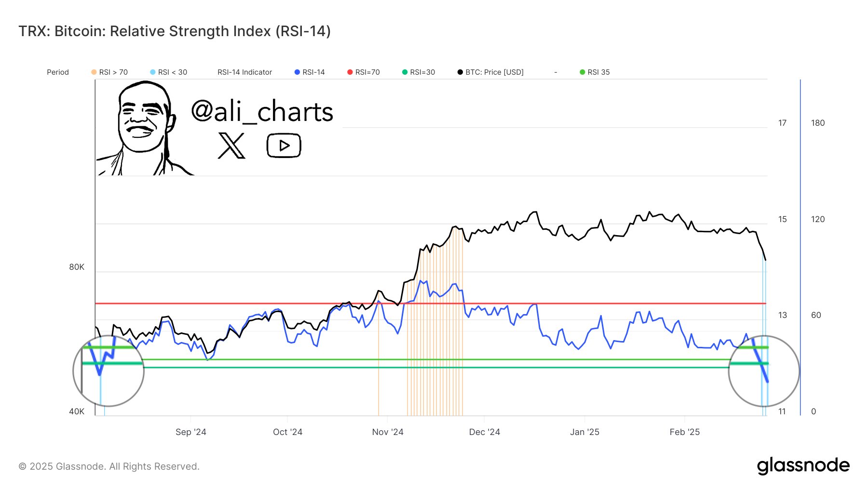This screenshot has width=868, height=488.
Task: Click the Nov '24 x-axis label
Action: click(388, 432)
